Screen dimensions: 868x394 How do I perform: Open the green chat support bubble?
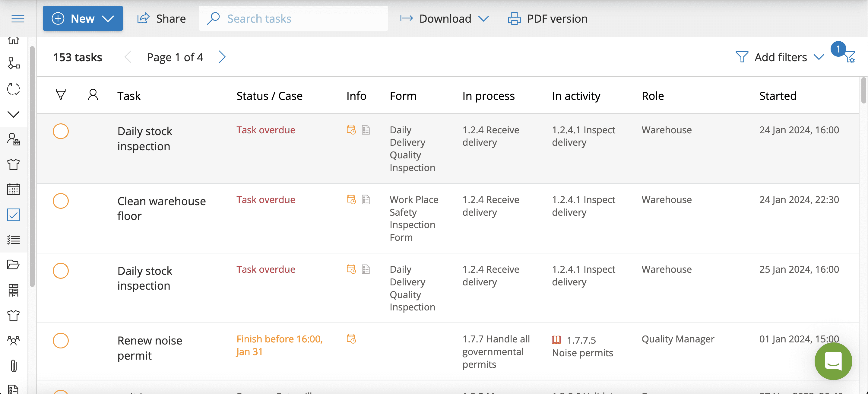coord(833,361)
